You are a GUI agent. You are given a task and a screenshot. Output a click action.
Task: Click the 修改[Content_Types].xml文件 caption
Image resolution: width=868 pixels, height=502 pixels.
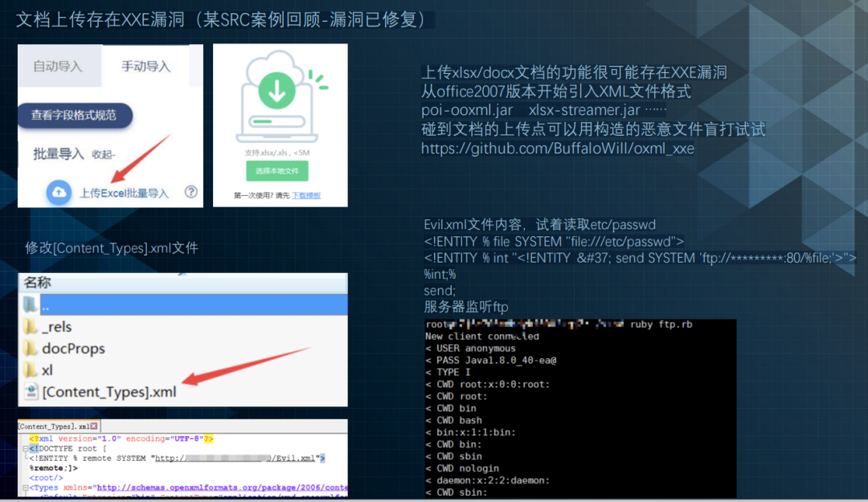111,248
